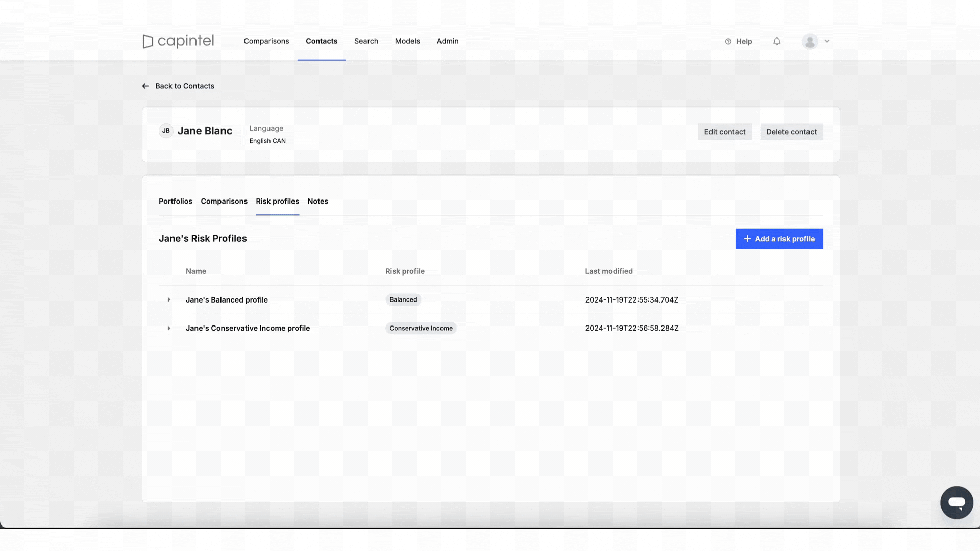Click the Jane's Risk Profiles heading
This screenshot has width=980, height=551.
click(203, 239)
